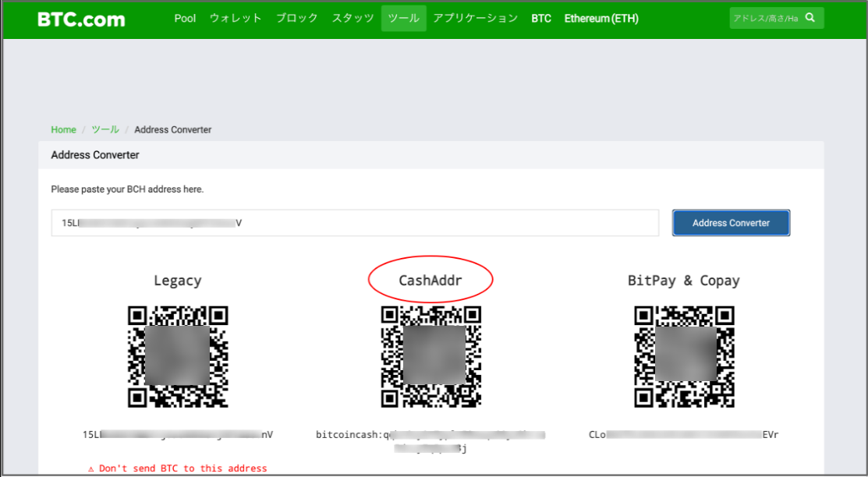The height and width of the screenshot is (477, 868).
Task: Select the Legacy address starting 15L
Action: [x=178, y=434]
